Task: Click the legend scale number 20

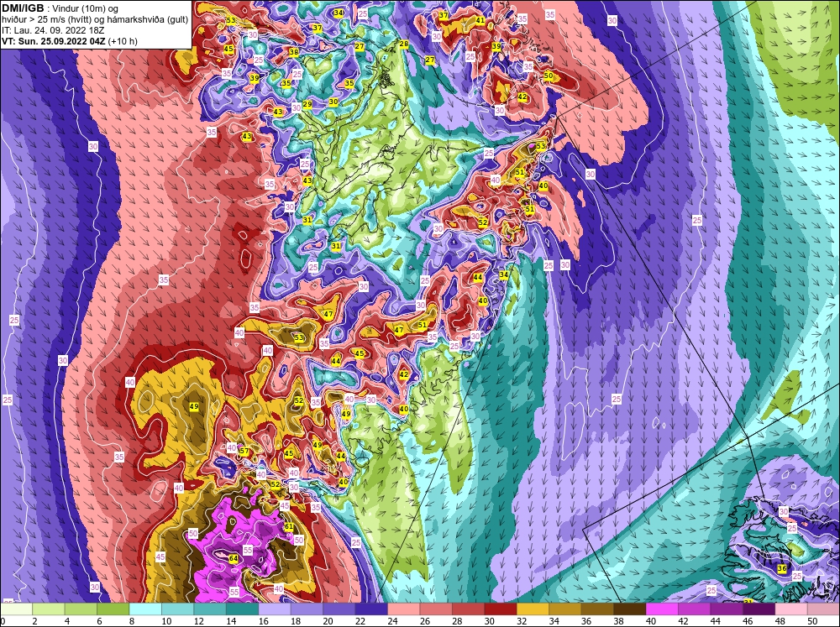Action: point(328,621)
